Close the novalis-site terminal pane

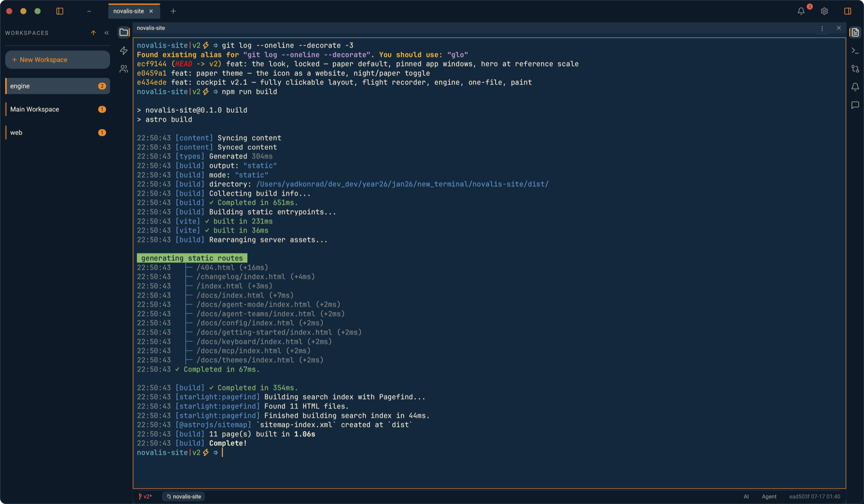[839, 28]
